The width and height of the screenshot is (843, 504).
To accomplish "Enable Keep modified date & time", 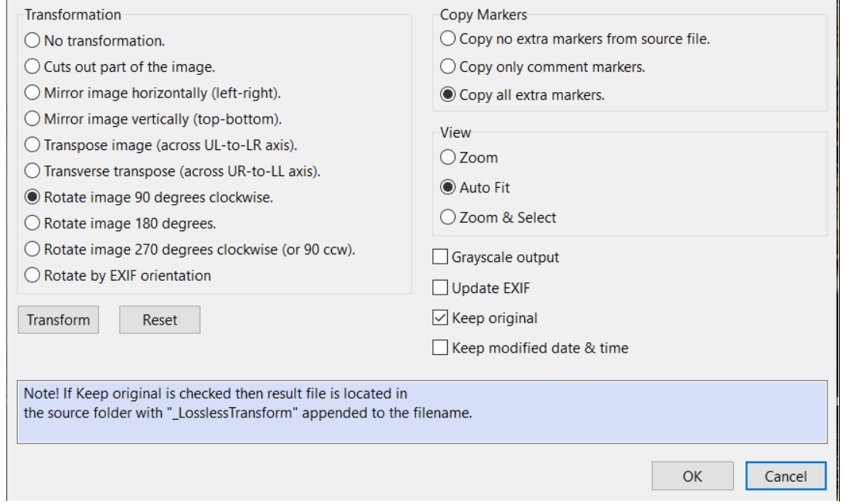I will click(440, 348).
